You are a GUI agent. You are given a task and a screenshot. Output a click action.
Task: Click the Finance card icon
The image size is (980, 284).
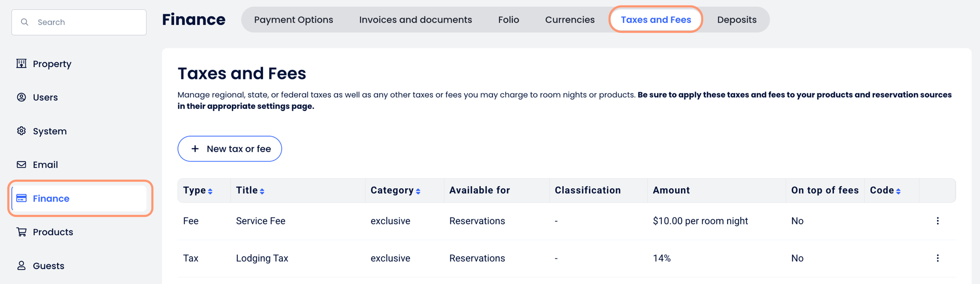[22, 198]
